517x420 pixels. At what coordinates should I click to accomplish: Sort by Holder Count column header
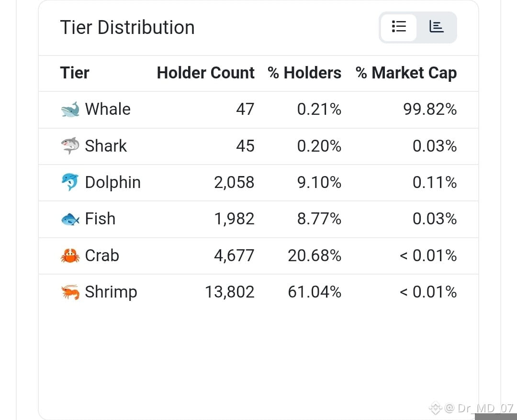(205, 73)
